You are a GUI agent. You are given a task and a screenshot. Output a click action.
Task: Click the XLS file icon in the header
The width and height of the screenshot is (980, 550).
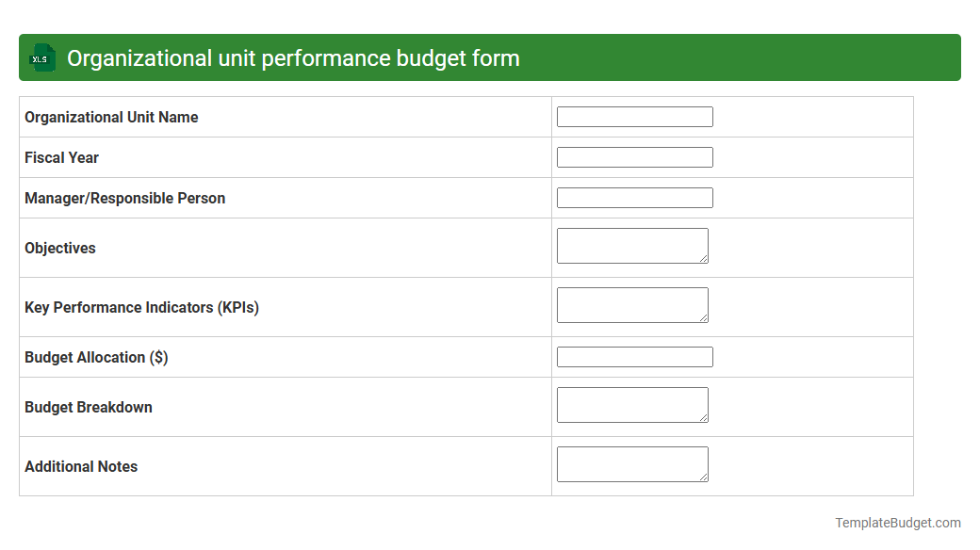pos(41,57)
